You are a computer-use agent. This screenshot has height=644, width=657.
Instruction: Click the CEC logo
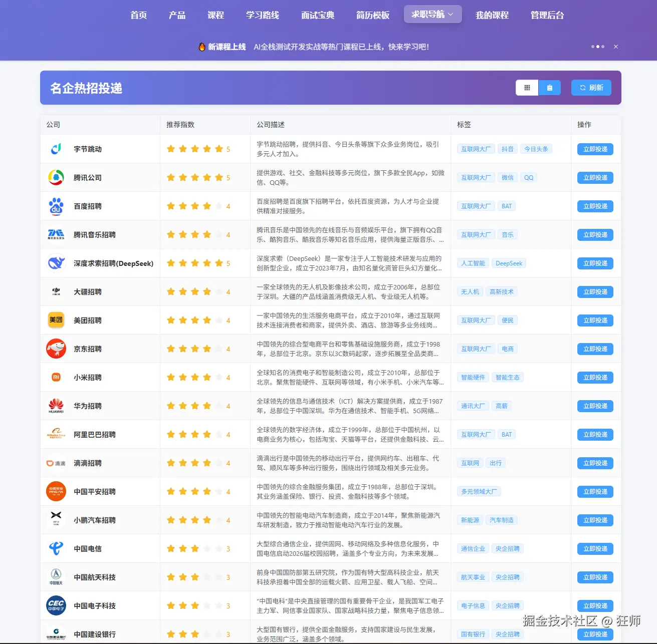coord(56,605)
